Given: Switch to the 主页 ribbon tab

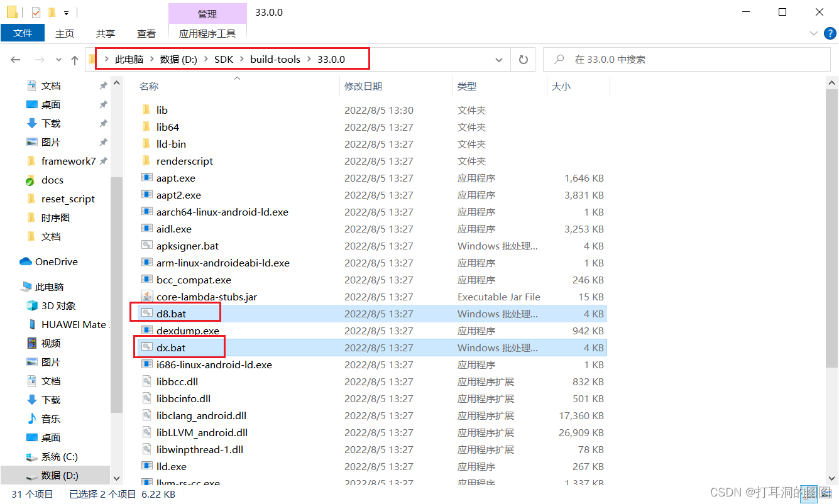Looking at the screenshot, I should tap(65, 33).
